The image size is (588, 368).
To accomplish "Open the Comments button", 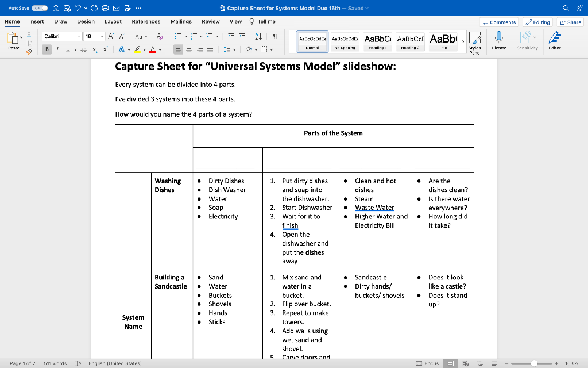I will tap(499, 22).
